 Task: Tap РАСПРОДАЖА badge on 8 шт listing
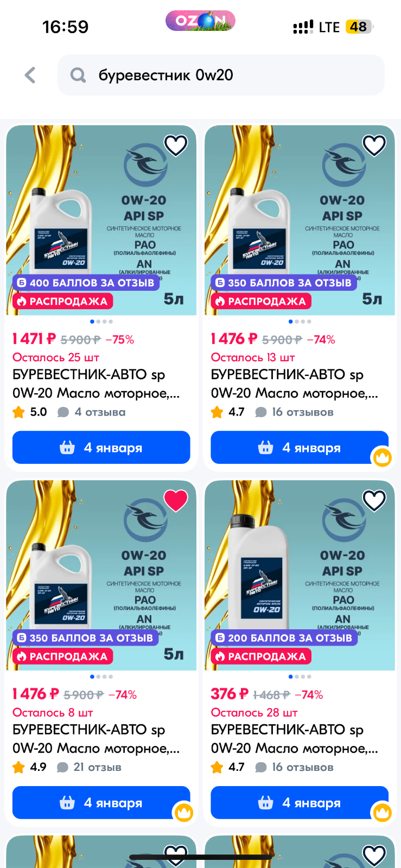(62, 656)
